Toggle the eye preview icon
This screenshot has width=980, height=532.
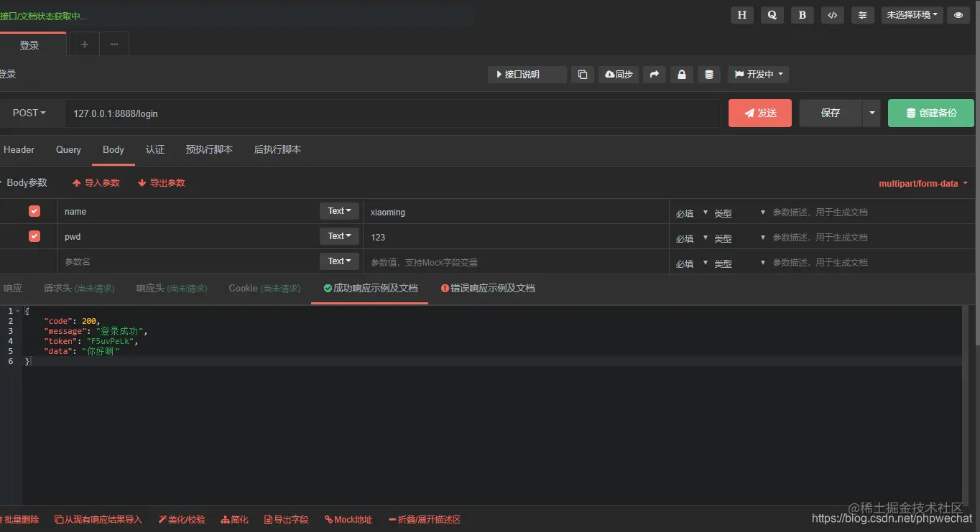click(x=958, y=15)
